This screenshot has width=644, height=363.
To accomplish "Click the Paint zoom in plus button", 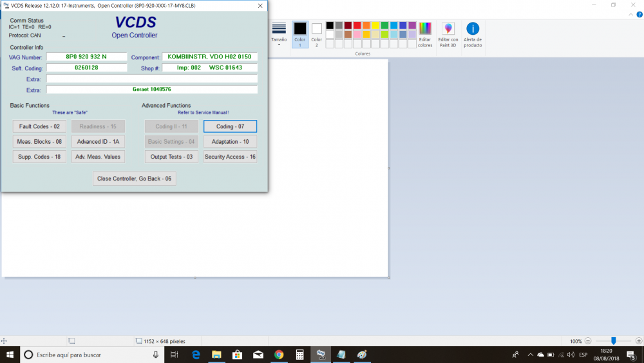I will (x=639, y=341).
